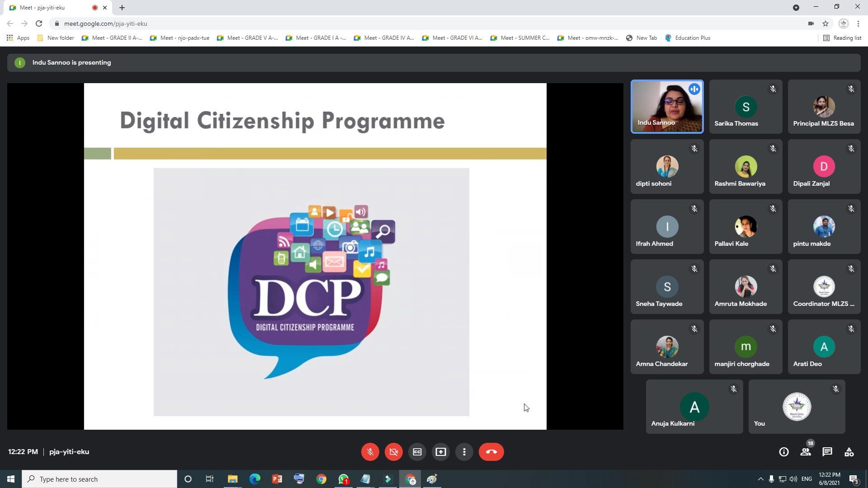Click the Windows taskbar search box
Image resolution: width=868 pixels, height=488 pixels.
click(99, 479)
